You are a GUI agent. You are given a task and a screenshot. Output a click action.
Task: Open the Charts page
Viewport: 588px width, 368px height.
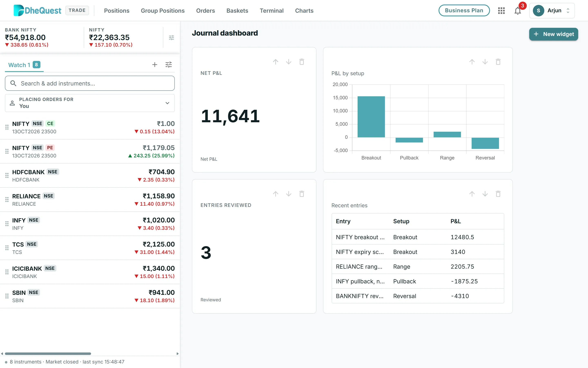click(304, 11)
